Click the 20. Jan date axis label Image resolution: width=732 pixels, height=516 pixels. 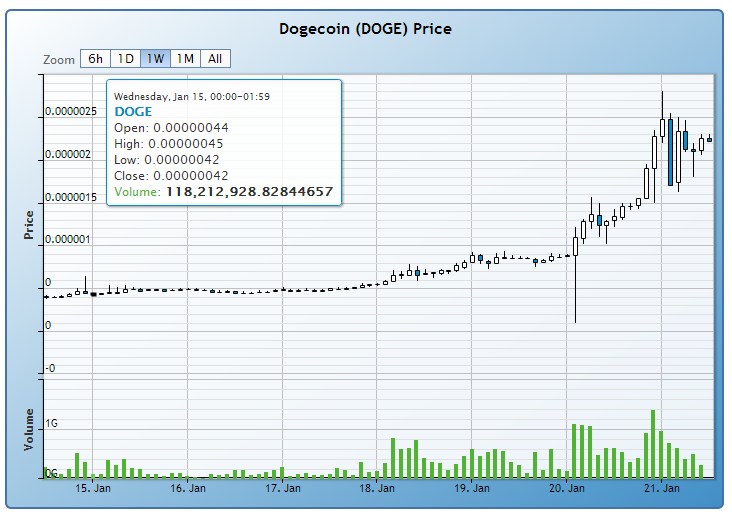coord(567,488)
